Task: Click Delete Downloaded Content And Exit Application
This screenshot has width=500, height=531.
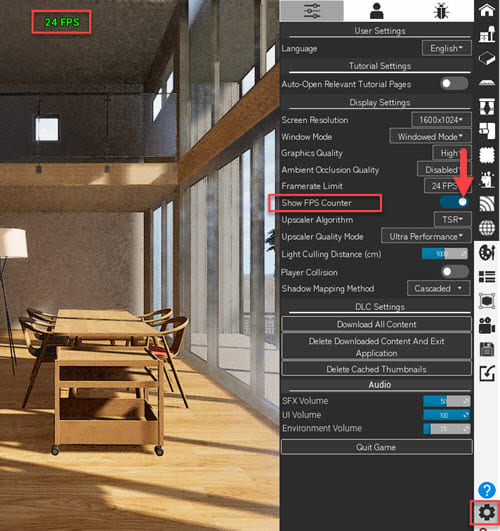Action: pos(376,347)
